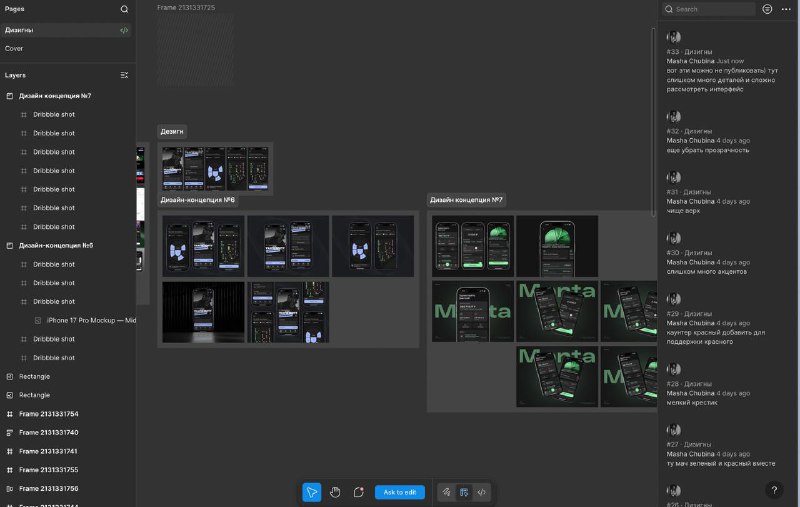Viewport: 800px width, 507px height.
Task: Select the Move cursor tool
Action: pos(312,492)
